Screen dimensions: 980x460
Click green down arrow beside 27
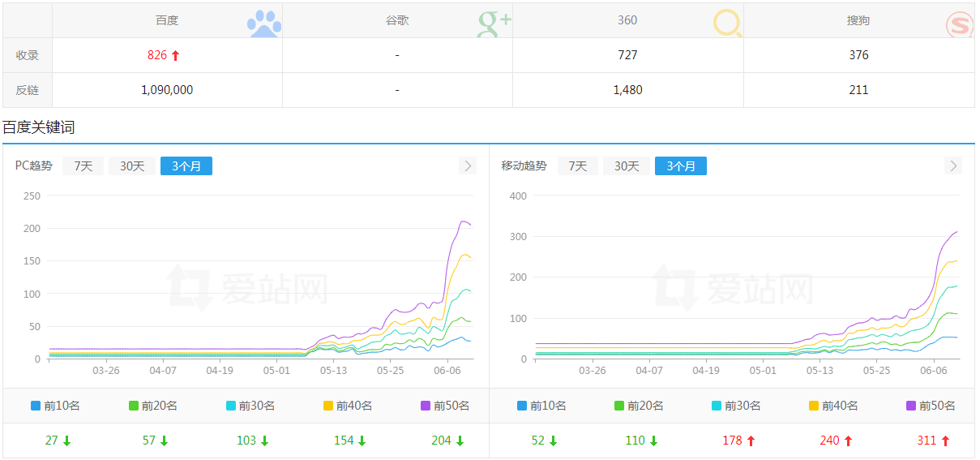click(66, 441)
